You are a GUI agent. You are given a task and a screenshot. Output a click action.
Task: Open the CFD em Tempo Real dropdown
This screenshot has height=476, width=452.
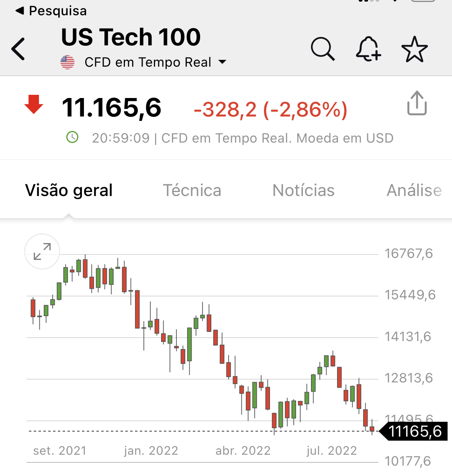(x=148, y=62)
